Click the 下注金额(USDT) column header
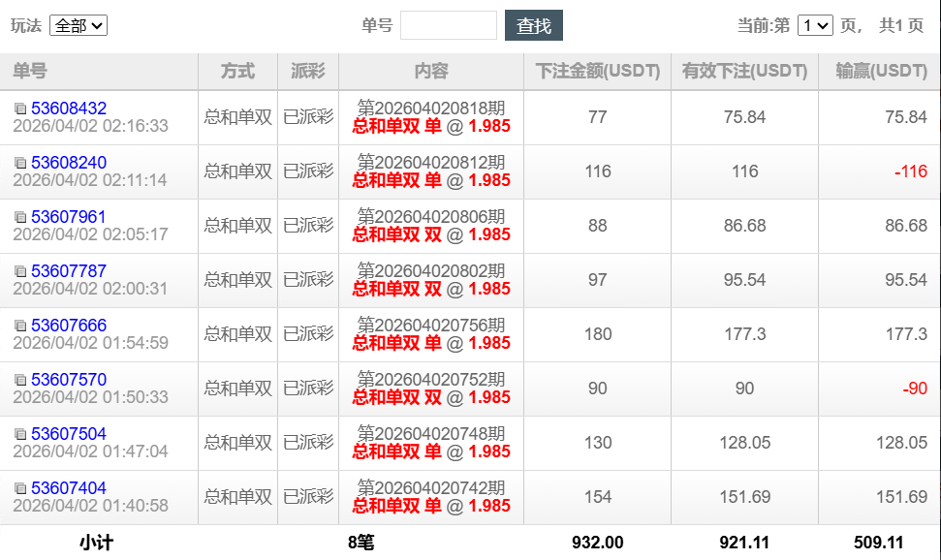Screen dimensions: 941x560 597,70
